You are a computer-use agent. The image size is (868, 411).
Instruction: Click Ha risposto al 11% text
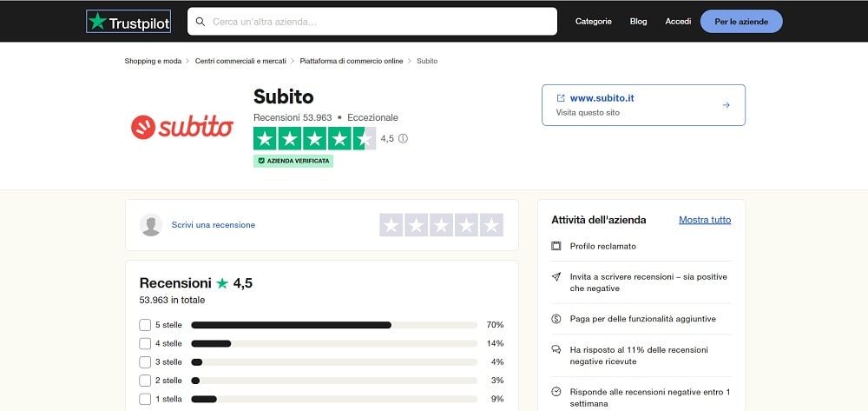click(x=639, y=355)
